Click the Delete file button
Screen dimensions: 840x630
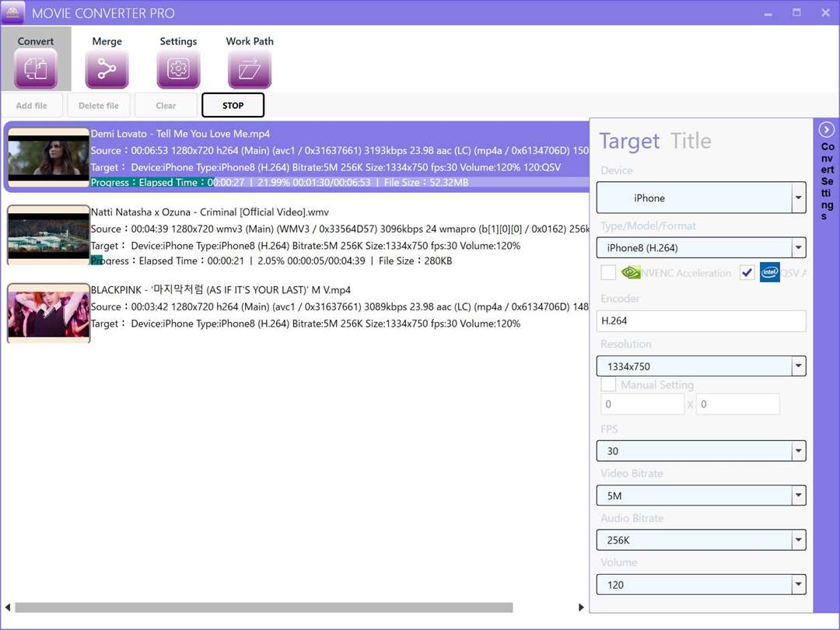tap(99, 106)
